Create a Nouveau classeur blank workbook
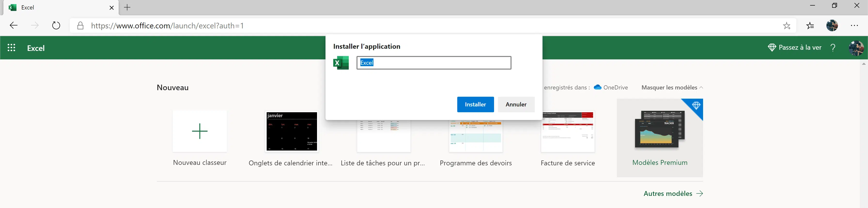Screen dimensions: 868x208 pyautogui.click(x=200, y=131)
